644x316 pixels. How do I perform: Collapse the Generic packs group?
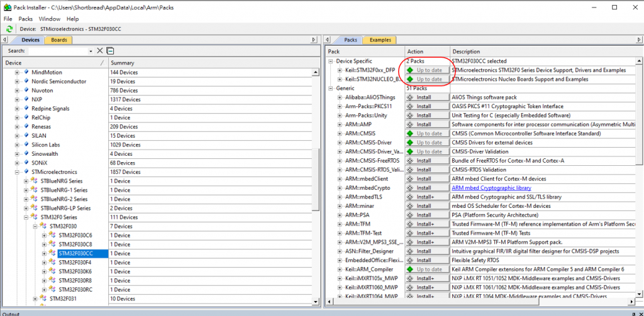pyautogui.click(x=331, y=88)
